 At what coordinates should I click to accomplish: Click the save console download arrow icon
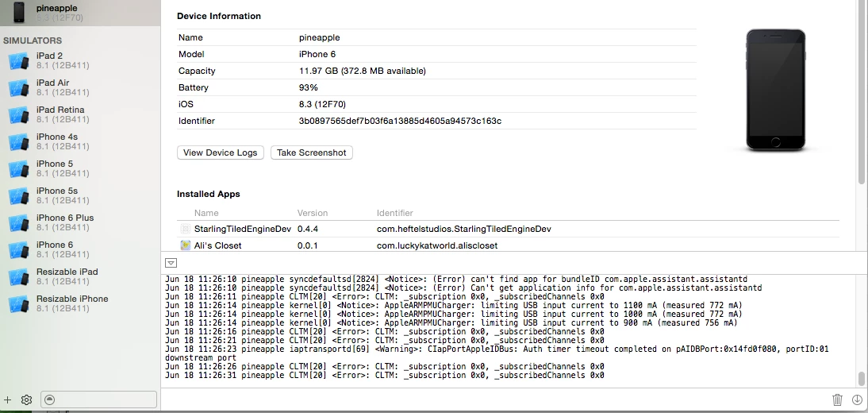click(x=857, y=399)
